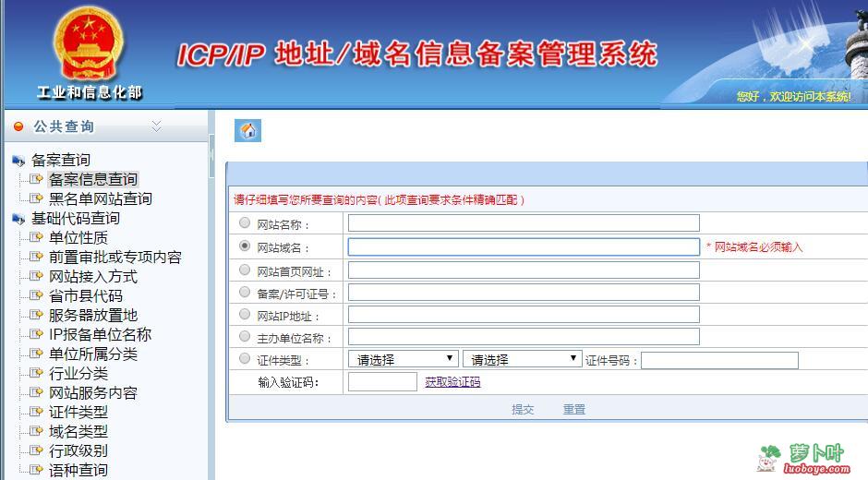Collapse the 公共查询 panel chevron

(157, 126)
